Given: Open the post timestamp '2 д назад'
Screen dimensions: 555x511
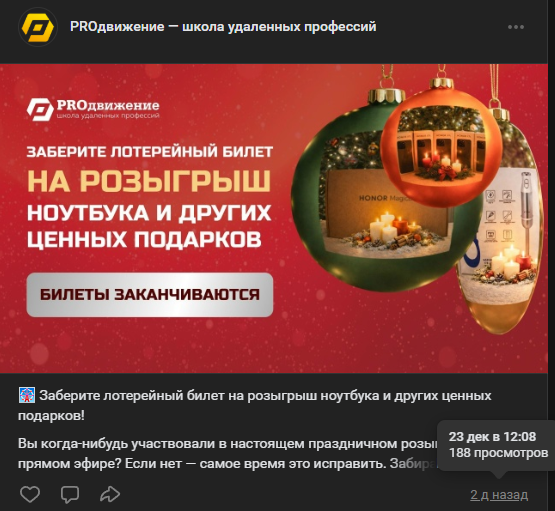Looking at the screenshot, I should (499, 494).
